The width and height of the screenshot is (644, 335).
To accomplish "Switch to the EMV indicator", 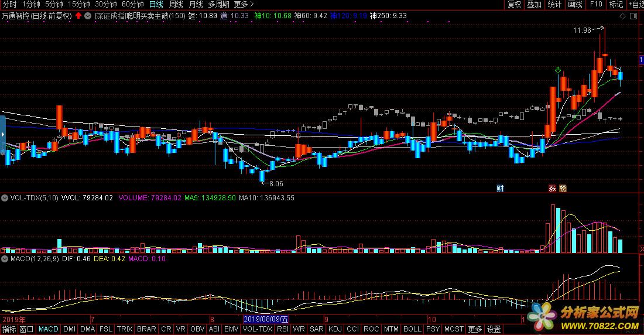I will click(x=231, y=329).
